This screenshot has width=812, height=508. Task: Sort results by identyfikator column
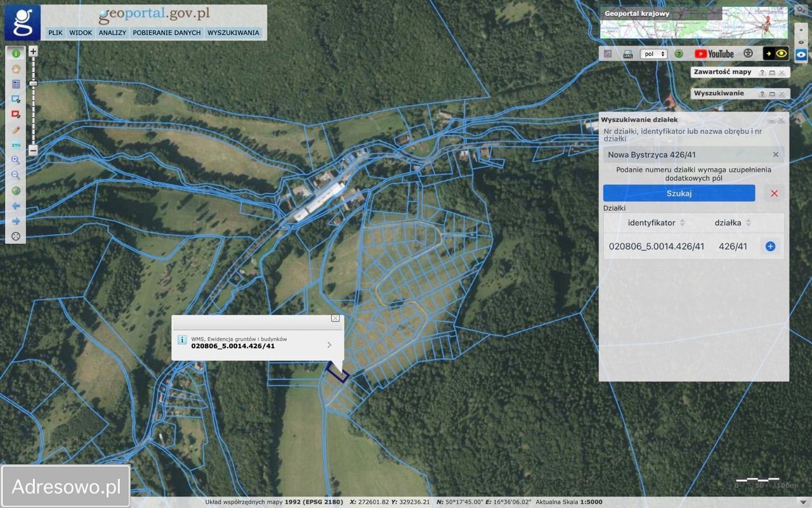(682, 223)
